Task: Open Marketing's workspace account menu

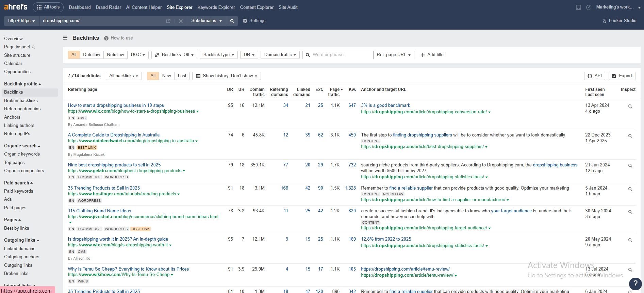Action: click(x=618, y=7)
